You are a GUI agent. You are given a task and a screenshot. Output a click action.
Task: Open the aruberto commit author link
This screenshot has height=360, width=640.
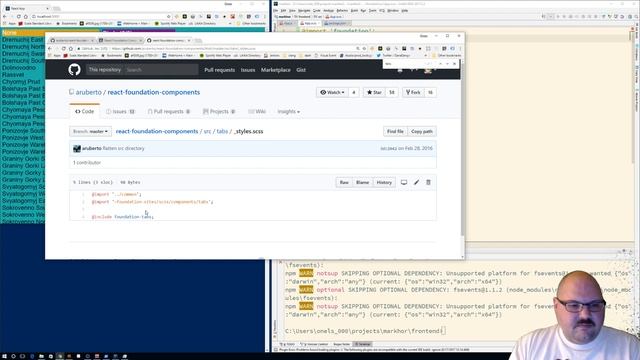(91, 149)
